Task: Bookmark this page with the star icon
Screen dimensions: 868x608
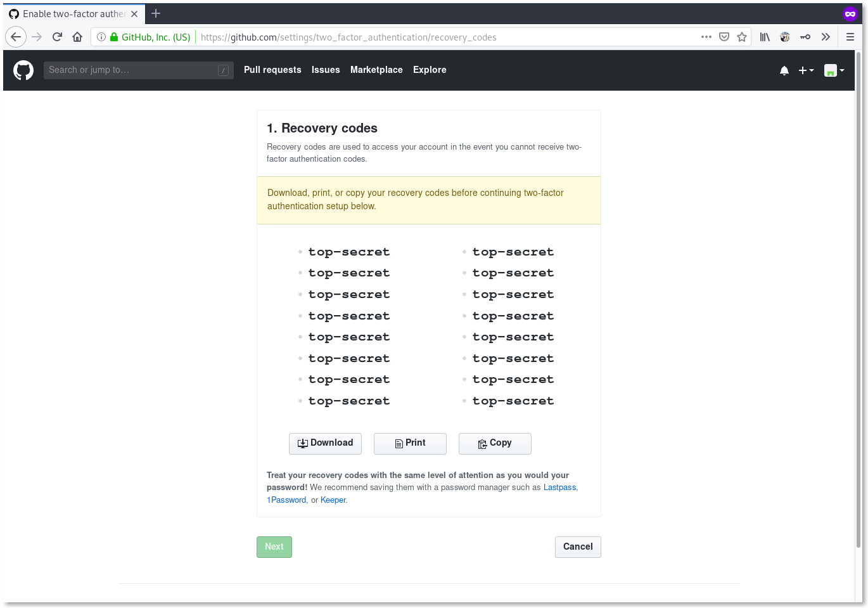Action: (x=742, y=37)
